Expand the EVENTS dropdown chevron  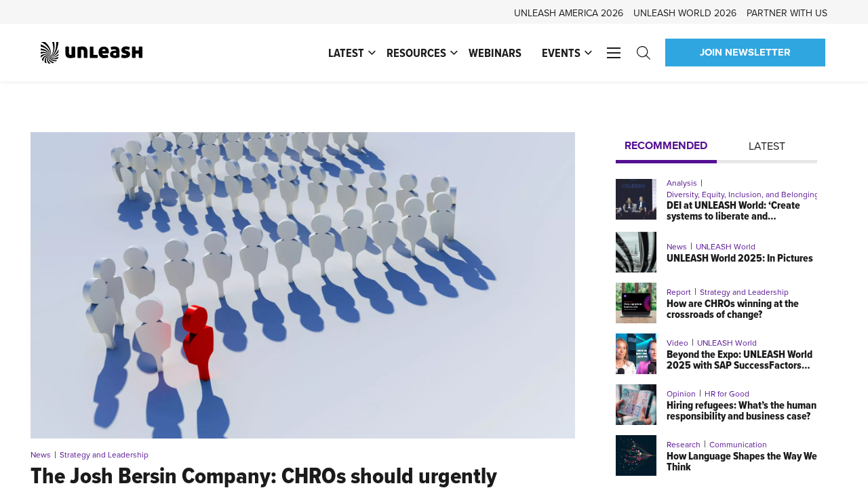(x=588, y=53)
